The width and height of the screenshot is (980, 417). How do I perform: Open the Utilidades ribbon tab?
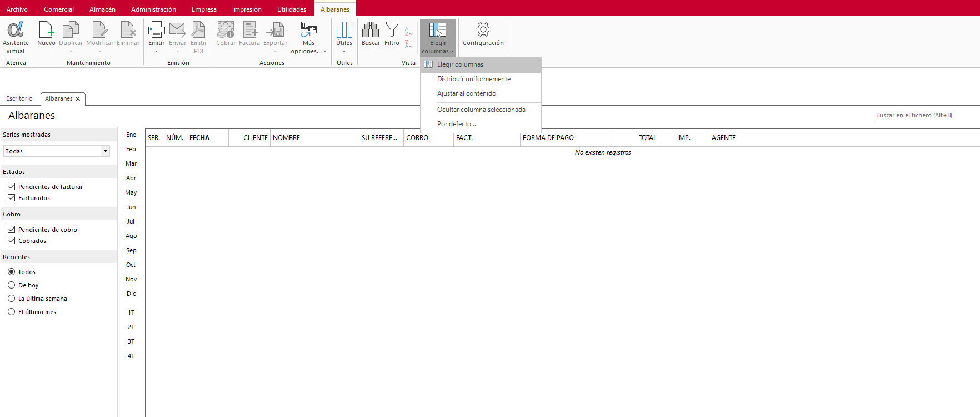(292, 9)
